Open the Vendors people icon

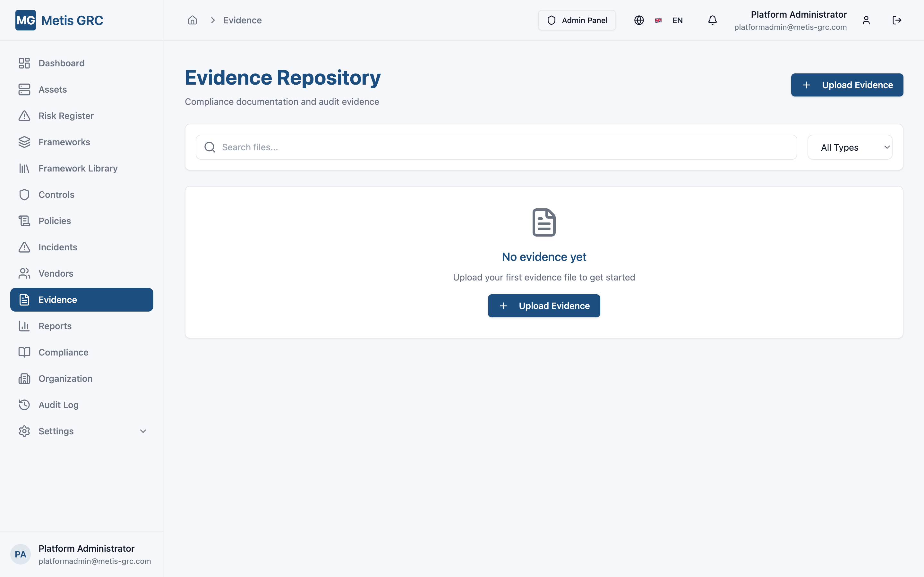click(x=24, y=273)
